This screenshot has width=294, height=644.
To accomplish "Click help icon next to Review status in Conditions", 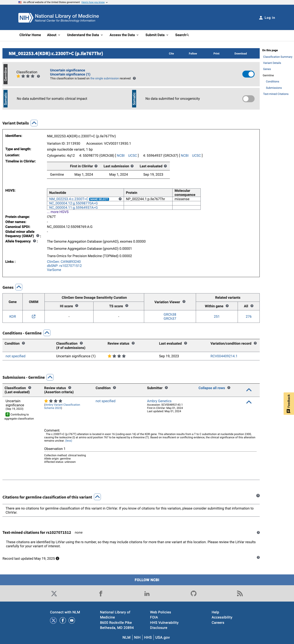I will click(133, 343).
